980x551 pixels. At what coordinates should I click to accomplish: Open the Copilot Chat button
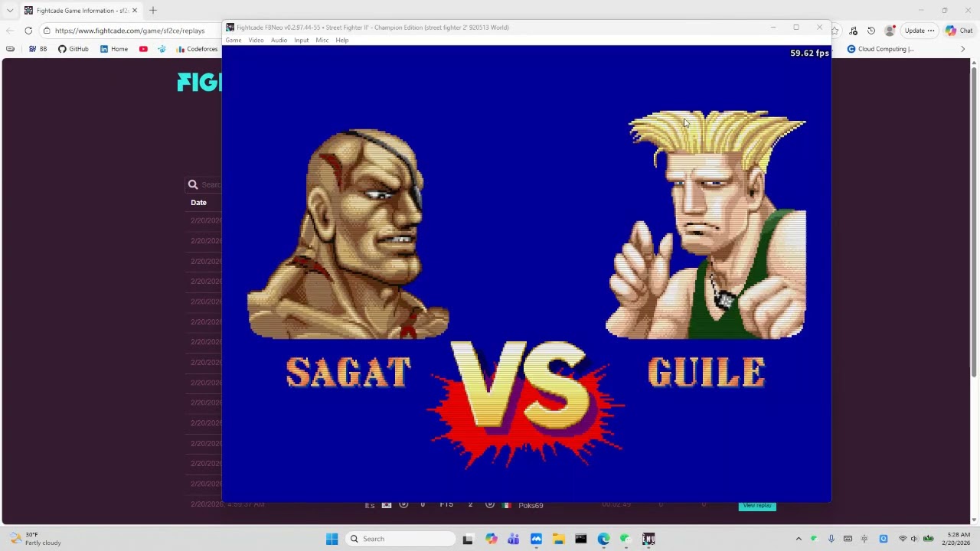click(x=959, y=31)
